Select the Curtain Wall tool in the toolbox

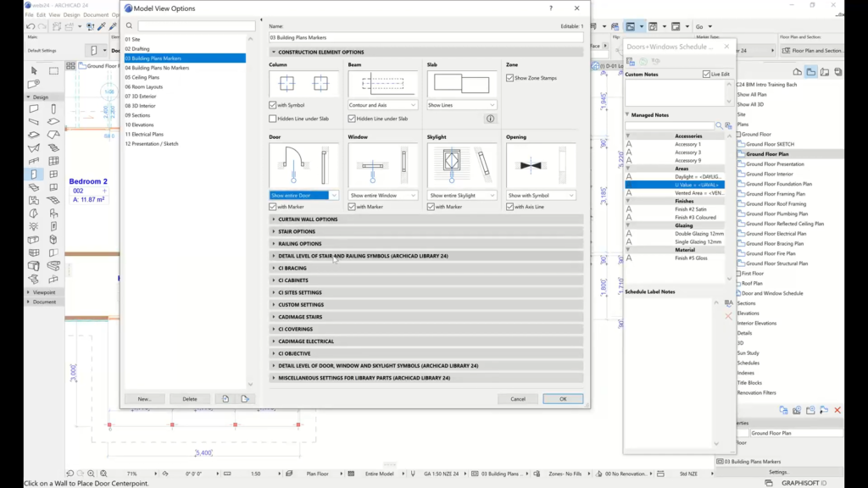(x=53, y=161)
